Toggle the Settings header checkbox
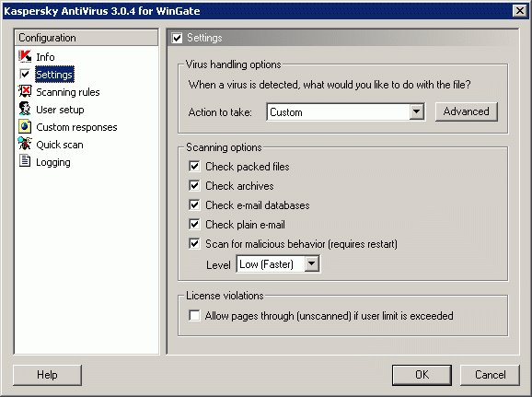Viewport: 532px width, 397px height. [x=177, y=38]
